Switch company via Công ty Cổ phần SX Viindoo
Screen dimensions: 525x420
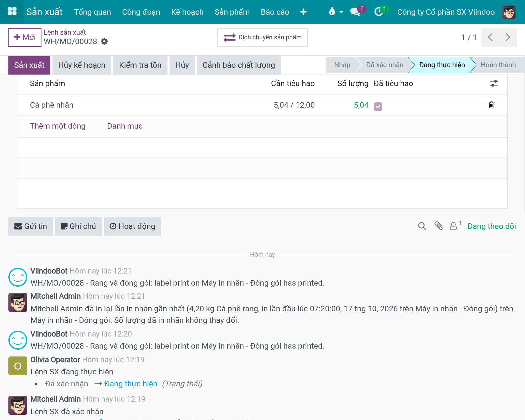tap(446, 12)
